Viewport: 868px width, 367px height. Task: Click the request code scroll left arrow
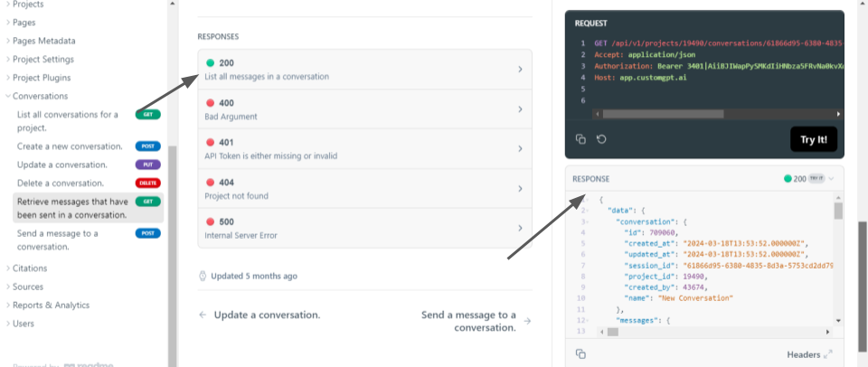(x=597, y=114)
